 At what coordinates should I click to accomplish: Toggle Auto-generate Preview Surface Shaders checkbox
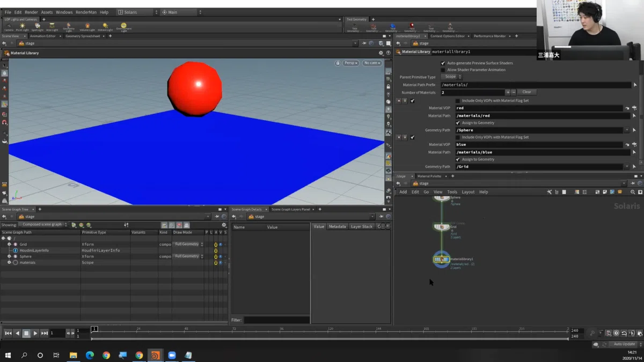click(x=443, y=63)
